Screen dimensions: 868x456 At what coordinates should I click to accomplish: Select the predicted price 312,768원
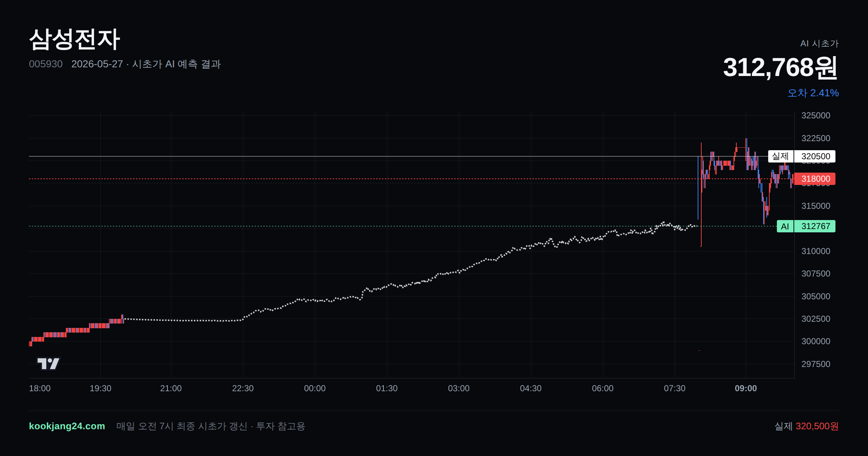(x=780, y=67)
